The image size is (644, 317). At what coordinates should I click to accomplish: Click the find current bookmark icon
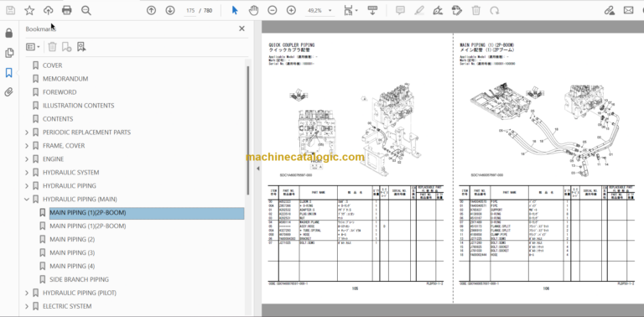(x=81, y=47)
